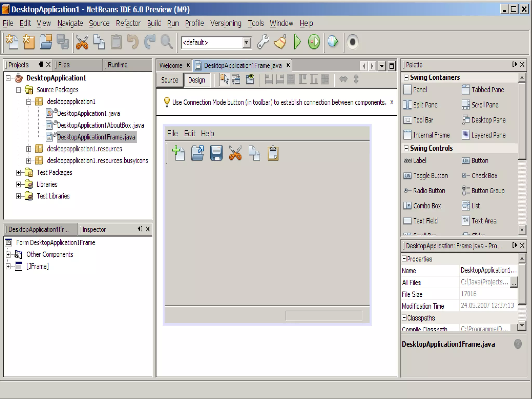Click the Clean and Build broom icon
The width and height of the screenshot is (532, 399).
(x=280, y=42)
